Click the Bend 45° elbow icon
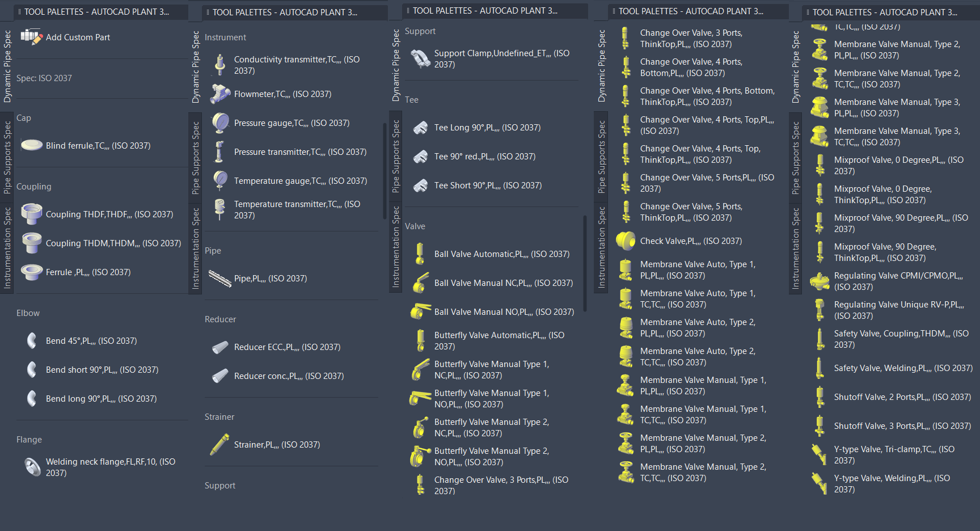The width and height of the screenshot is (980, 531). (x=32, y=340)
